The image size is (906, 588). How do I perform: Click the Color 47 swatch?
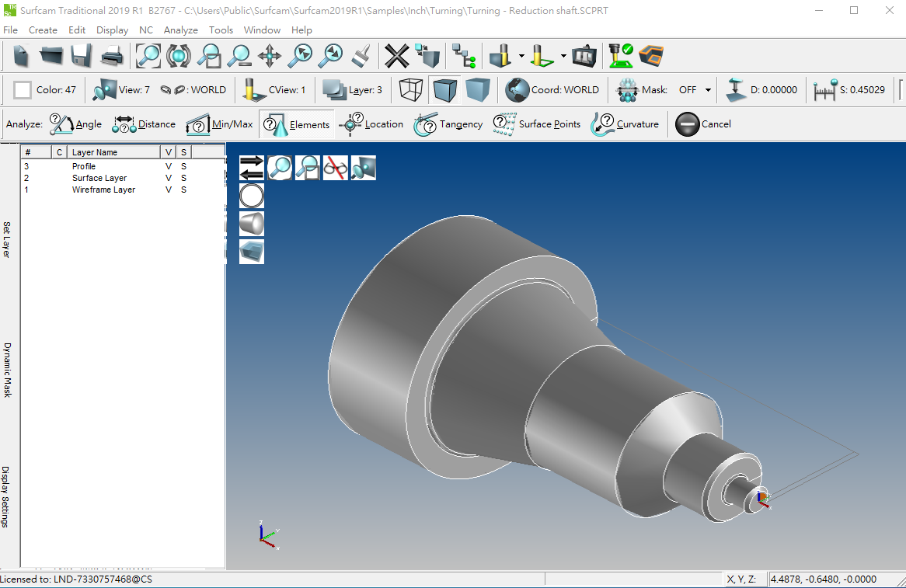tap(23, 90)
